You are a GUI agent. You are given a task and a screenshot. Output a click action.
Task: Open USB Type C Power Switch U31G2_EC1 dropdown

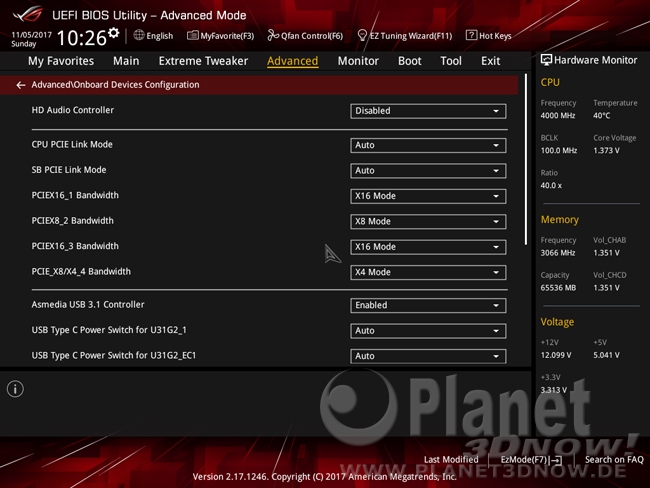click(428, 356)
